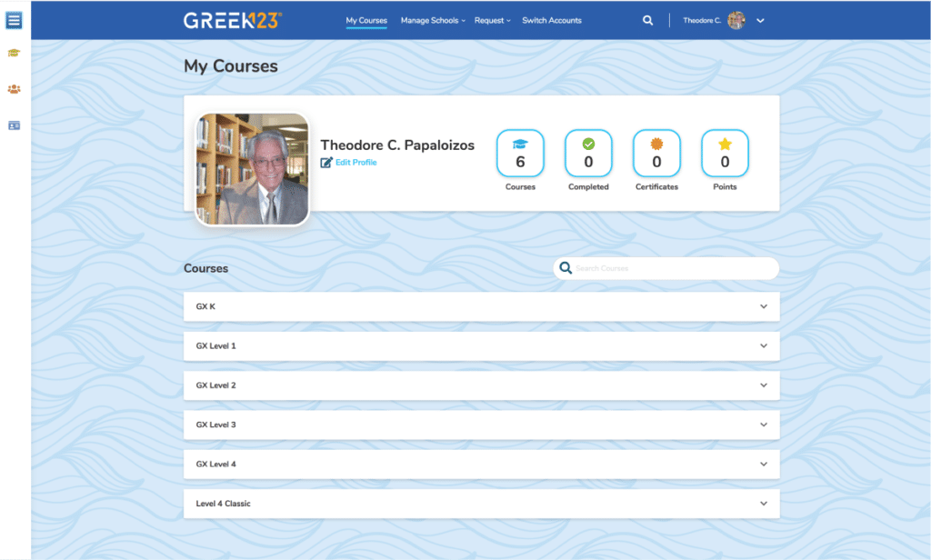Click the Edit Profile pencil icon
The image size is (931, 560).
point(326,162)
